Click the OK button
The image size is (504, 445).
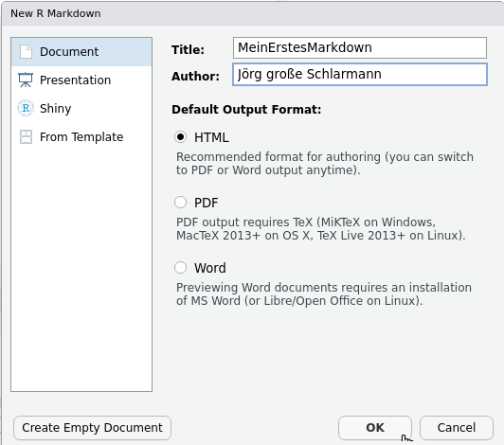[375, 428]
